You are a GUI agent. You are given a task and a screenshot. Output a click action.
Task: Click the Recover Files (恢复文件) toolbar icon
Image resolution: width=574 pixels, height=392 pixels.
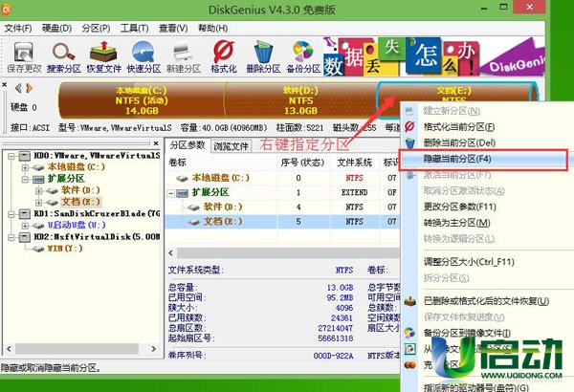[103, 57]
